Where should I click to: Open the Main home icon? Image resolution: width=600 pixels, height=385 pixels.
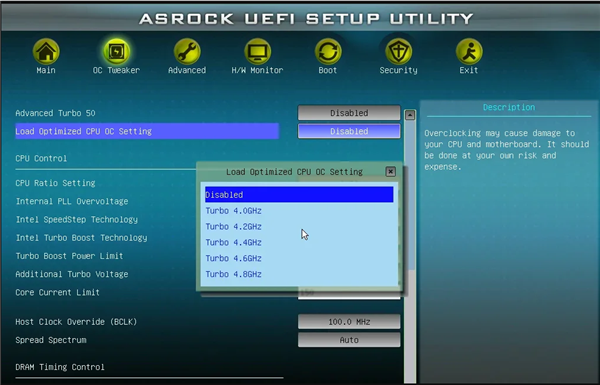pos(46,51)
